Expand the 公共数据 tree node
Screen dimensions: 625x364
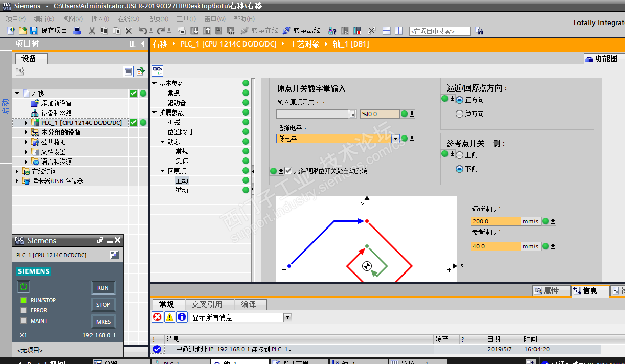[x=27, y=142]
